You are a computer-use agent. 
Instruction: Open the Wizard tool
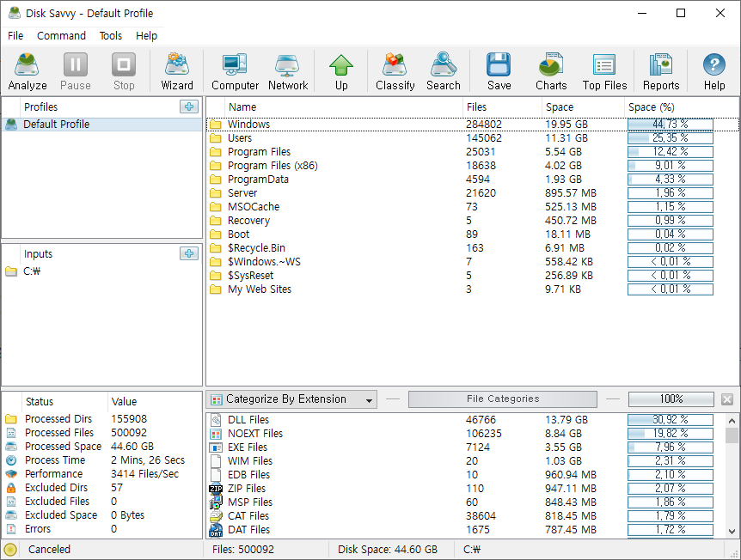177,71
